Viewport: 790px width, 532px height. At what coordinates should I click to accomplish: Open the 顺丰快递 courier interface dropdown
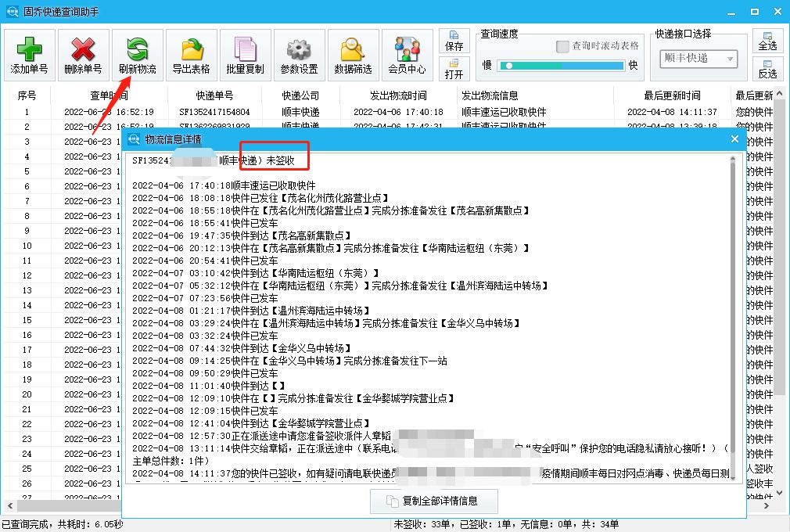pyautogui.click(x=698, y=59)
